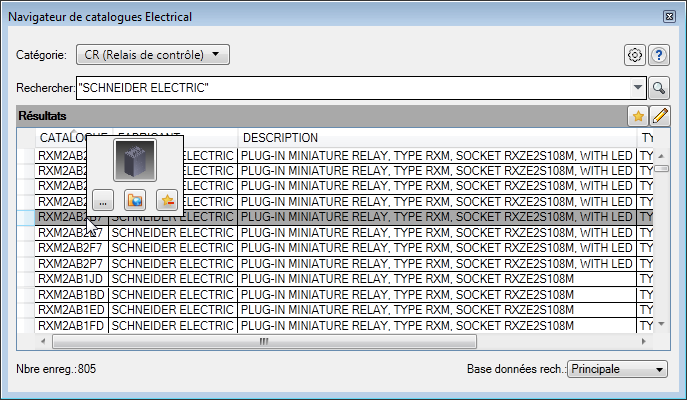Click the description cell of row RXM2AB2P7

437,264
